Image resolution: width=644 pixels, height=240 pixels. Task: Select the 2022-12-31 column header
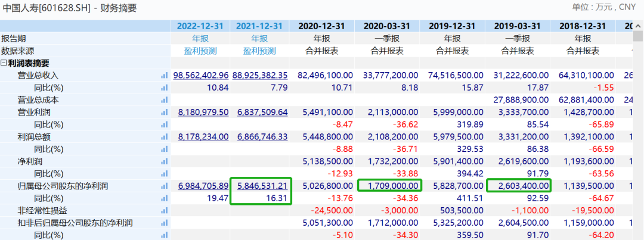(201, 26)
